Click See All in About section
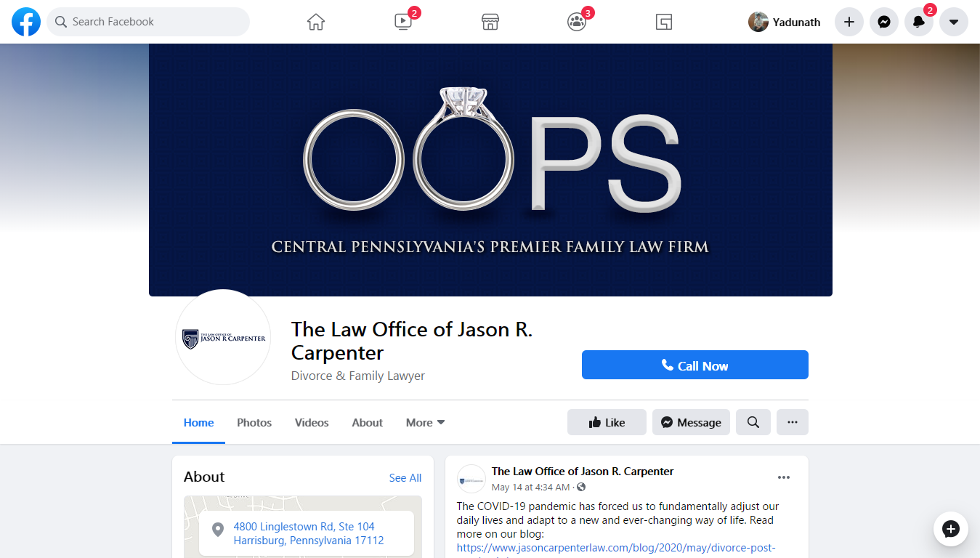This screenshot has width=980, height=558. [405, 477]
